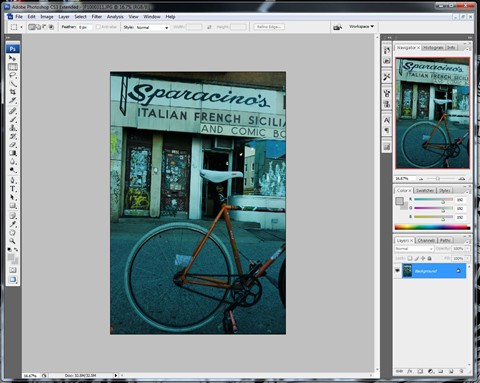
Task: Toggle lock all padlock icon
Action: click(430, 258)
